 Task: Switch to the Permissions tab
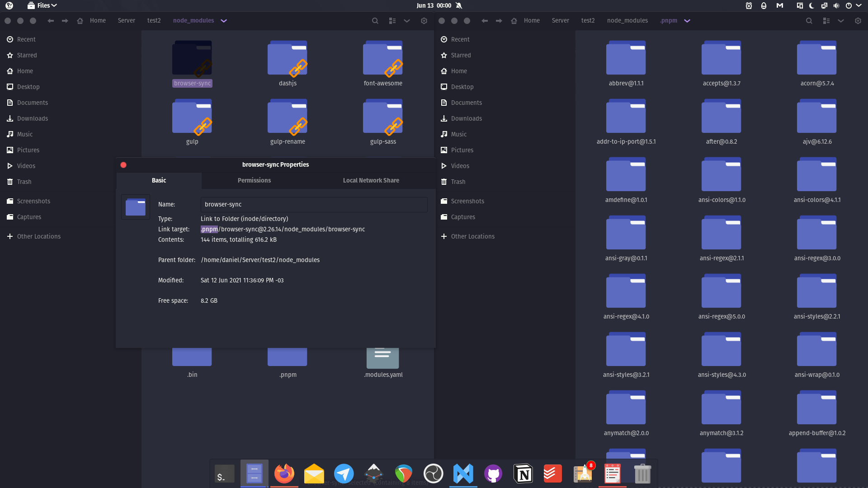coord(254,180)
